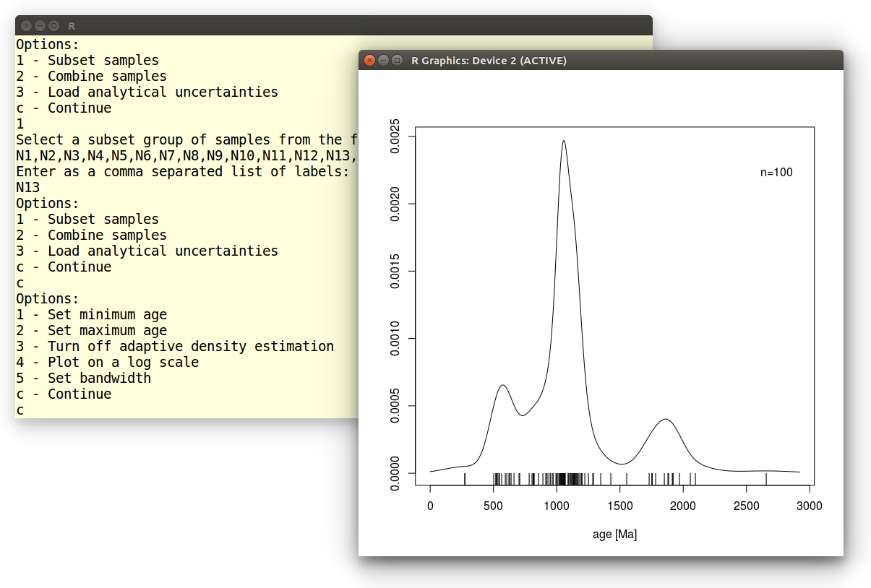This screenshot has width=871, height=588.
Task: Maximize the R Graphics window
Action: pos(397,61)
